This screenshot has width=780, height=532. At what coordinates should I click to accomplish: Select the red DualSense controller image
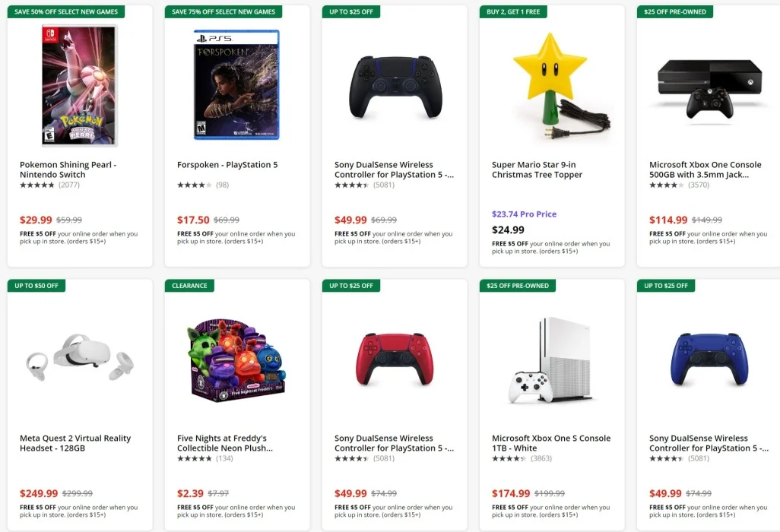click(395, 359)
